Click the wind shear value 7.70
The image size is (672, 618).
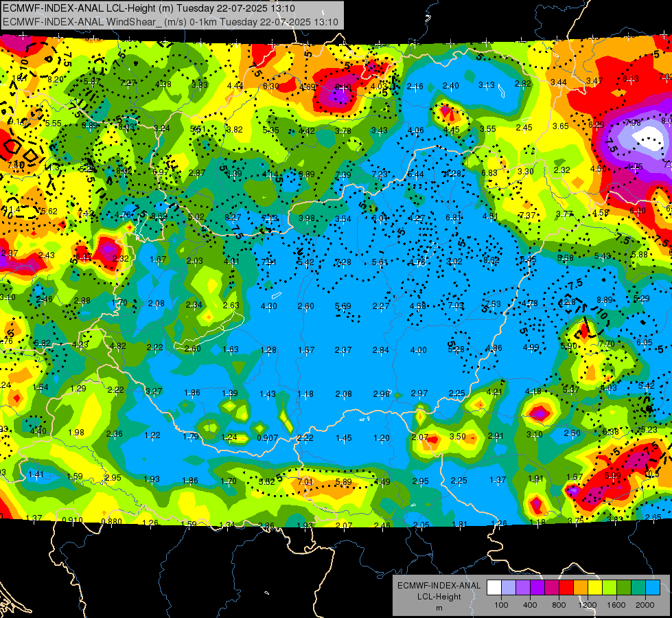point(606,343)
